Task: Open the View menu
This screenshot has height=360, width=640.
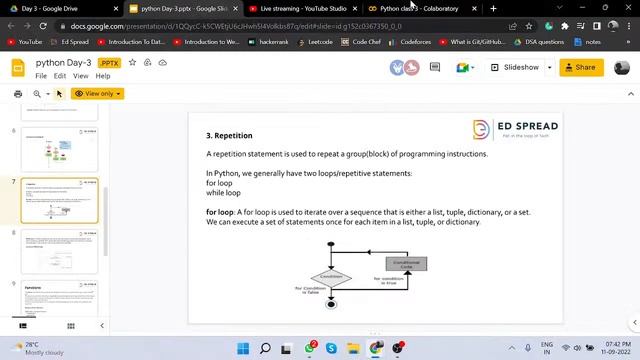Action: pos(80,76)
